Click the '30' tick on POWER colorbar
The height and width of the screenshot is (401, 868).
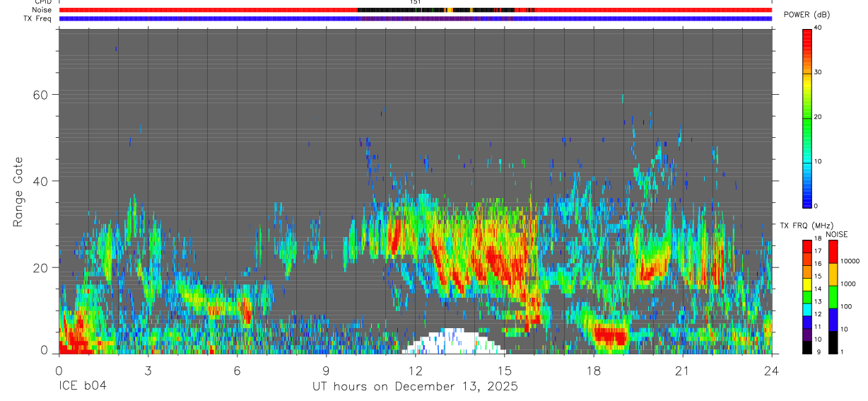pyautogui.click(x=819, y=72)
